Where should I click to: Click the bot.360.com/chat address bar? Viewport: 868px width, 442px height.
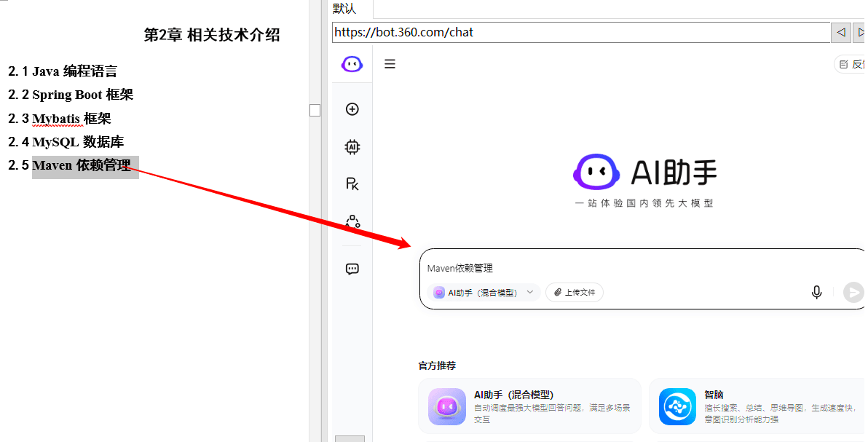[581, 32]
